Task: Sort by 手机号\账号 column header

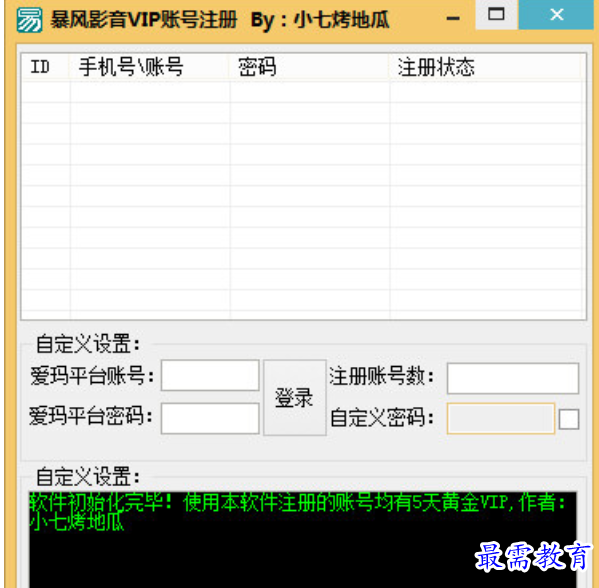Action: [149, 67]
